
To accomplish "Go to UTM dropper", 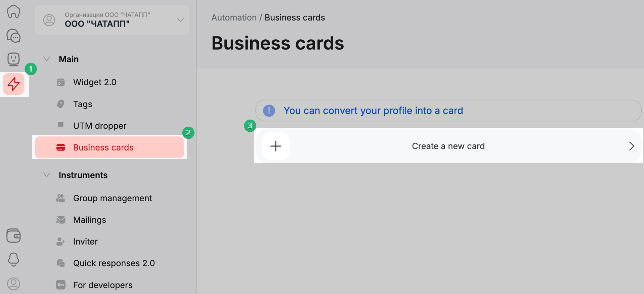I will (x=99, y=126).
